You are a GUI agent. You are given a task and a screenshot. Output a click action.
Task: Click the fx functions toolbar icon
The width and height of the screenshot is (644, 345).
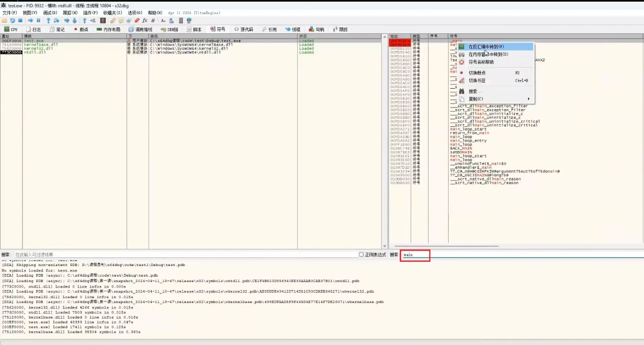pyautogui.click(x=144, y=20)
